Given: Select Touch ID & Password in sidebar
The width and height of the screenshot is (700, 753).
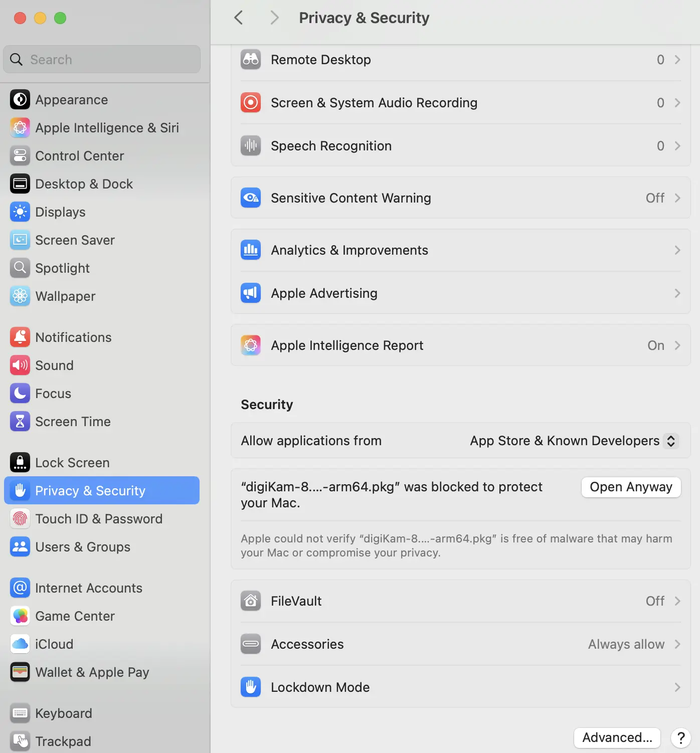Looking at the screenshot, I should [x=99, y=519].
